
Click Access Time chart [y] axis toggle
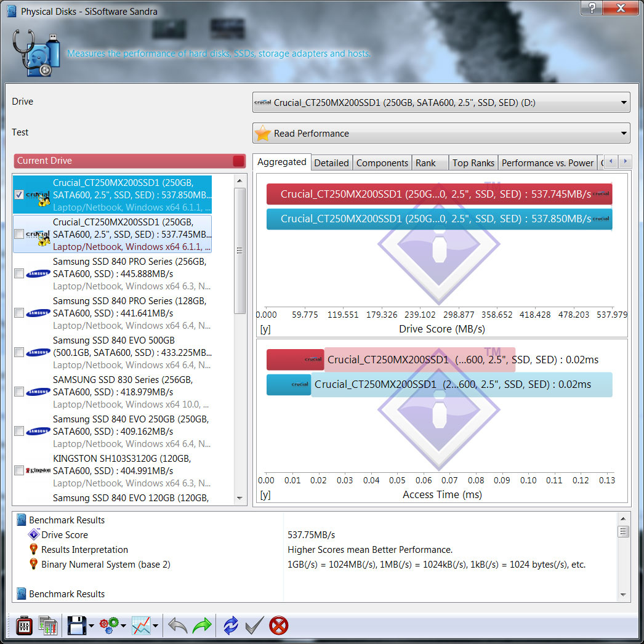pos(265,495)
